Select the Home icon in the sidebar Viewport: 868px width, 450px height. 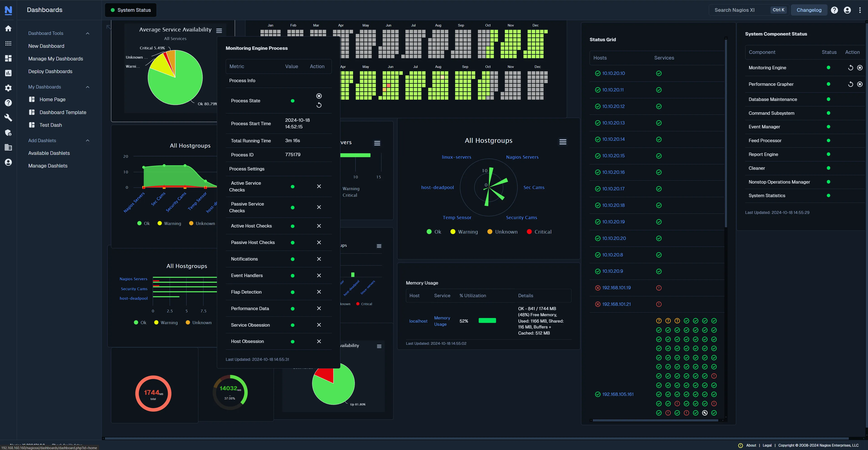pyautogui.click(x=8, y=28)
